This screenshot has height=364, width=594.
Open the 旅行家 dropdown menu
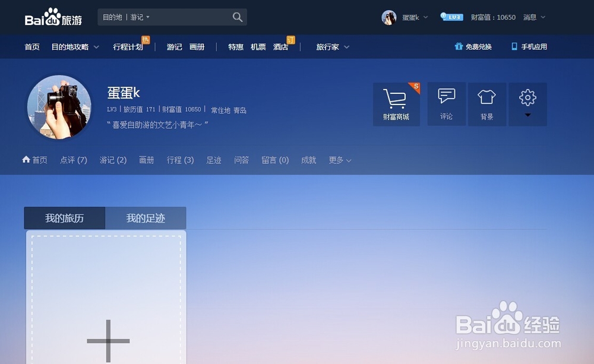click(331, 46)
